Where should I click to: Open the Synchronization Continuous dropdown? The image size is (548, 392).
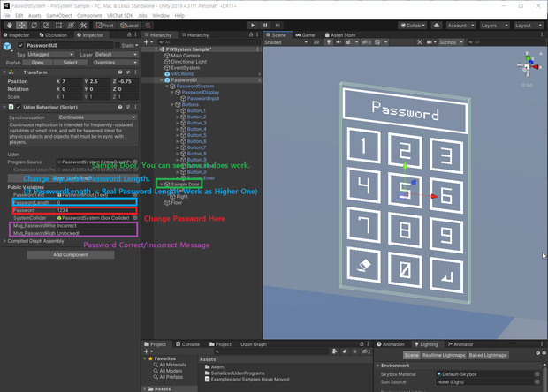point(97,117)
